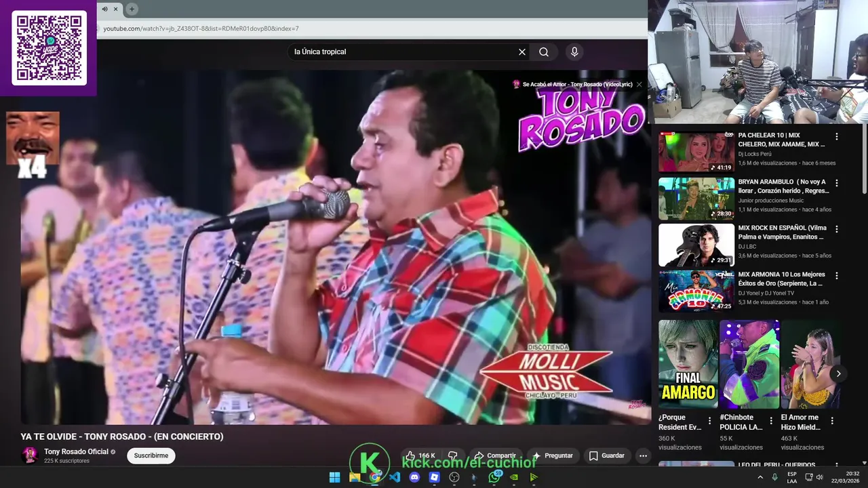868x488 pixels.
Task: Start voice search with the microphone icon
Action: coord(574,52)
